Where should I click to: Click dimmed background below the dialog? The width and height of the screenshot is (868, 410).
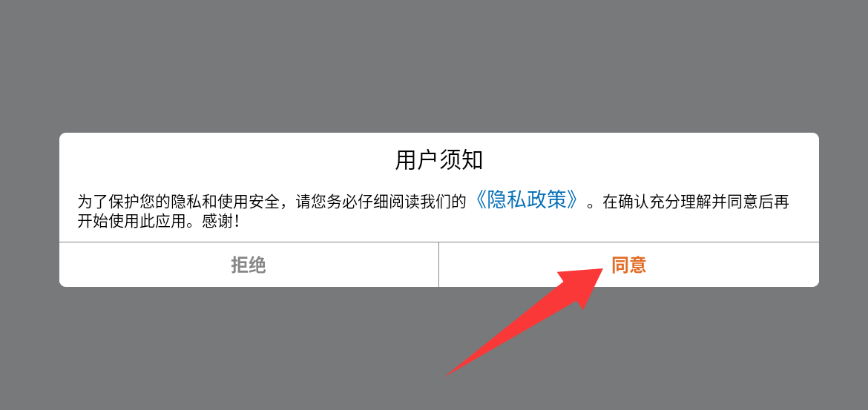point(221,348)
